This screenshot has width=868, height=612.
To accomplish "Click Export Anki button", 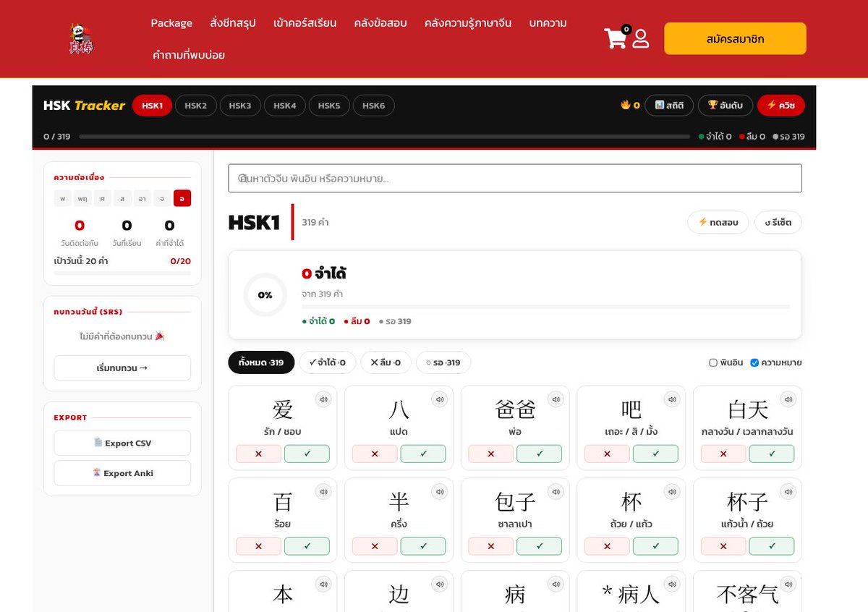I will tap(122, 473).
